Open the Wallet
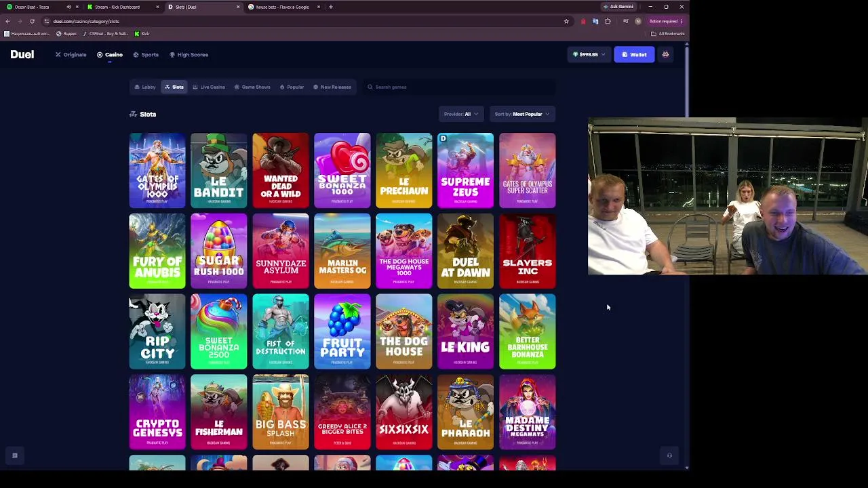The height and width of the screenshot is (488, 868). tap(634, 54)
